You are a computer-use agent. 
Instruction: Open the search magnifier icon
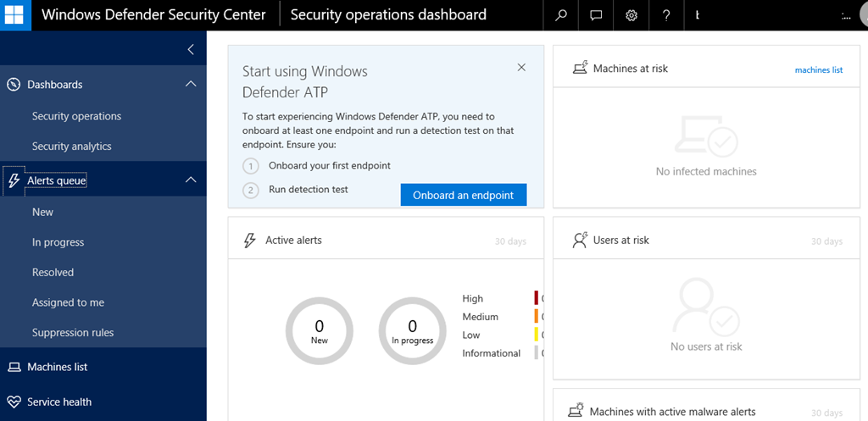561,15
